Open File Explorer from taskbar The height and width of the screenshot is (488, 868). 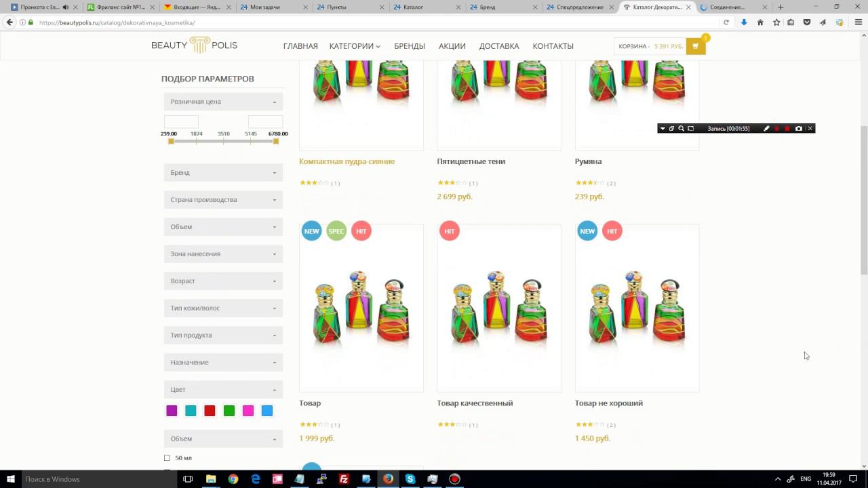click(211, 479)
